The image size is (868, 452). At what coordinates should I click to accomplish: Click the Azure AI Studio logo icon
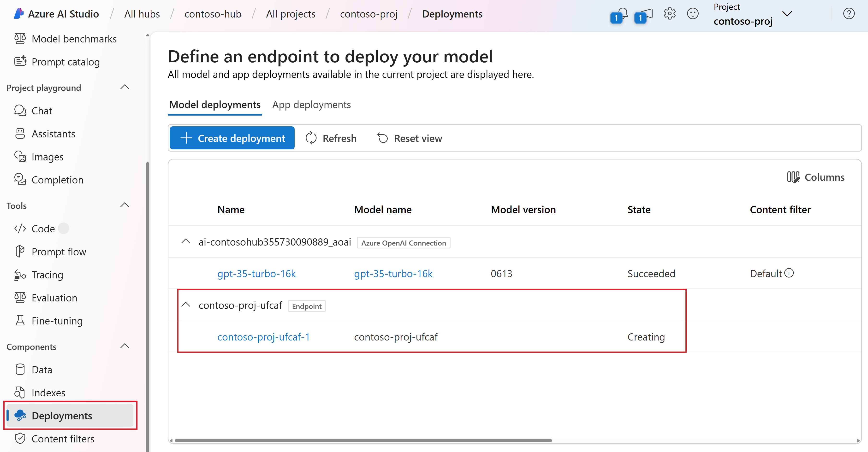tap(19, 13)
